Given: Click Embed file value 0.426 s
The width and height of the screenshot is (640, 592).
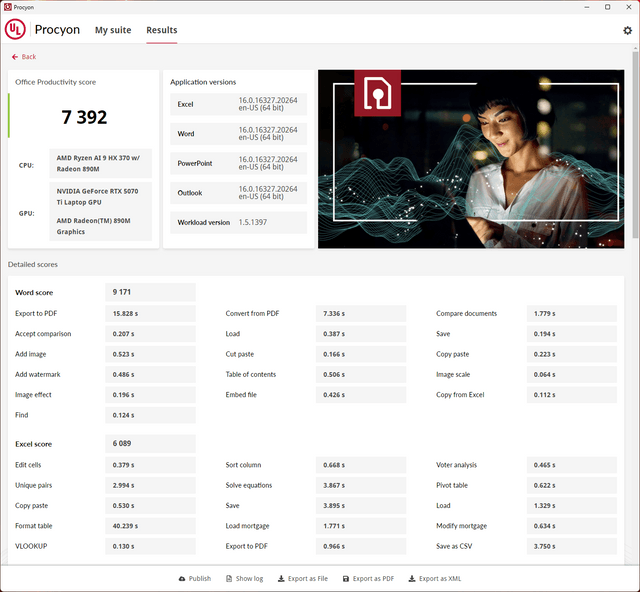Looking at the screenshot, I should [x=361, y=395].
